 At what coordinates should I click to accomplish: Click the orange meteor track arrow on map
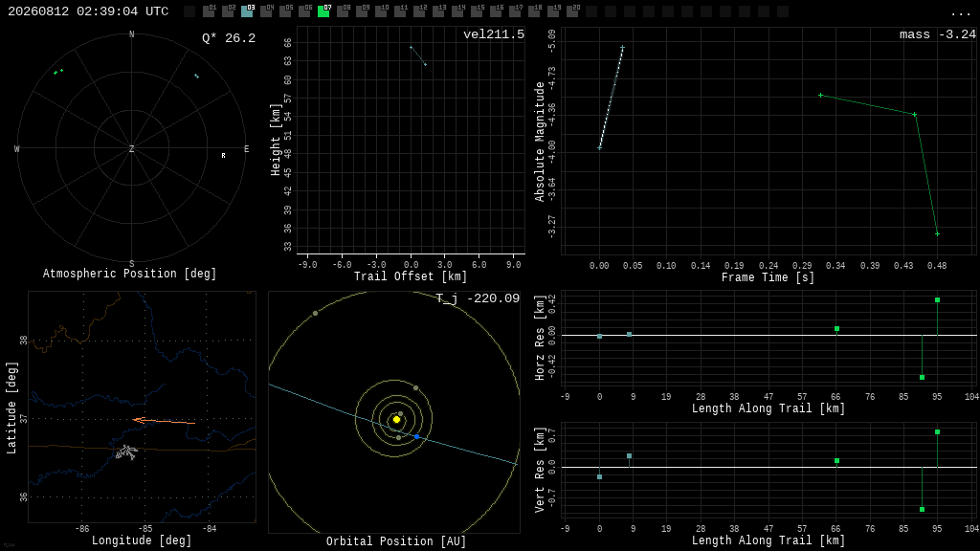[164, 422]
